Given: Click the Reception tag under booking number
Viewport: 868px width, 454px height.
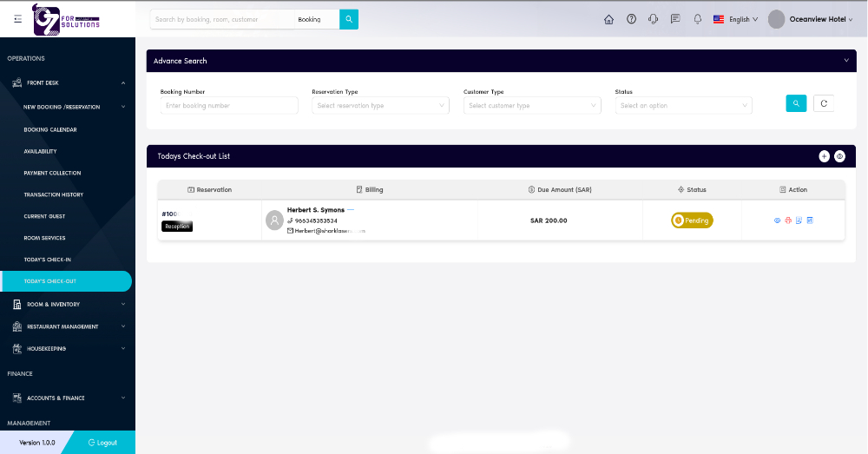Looking at the screenshot, I should [x=177, y=227].
